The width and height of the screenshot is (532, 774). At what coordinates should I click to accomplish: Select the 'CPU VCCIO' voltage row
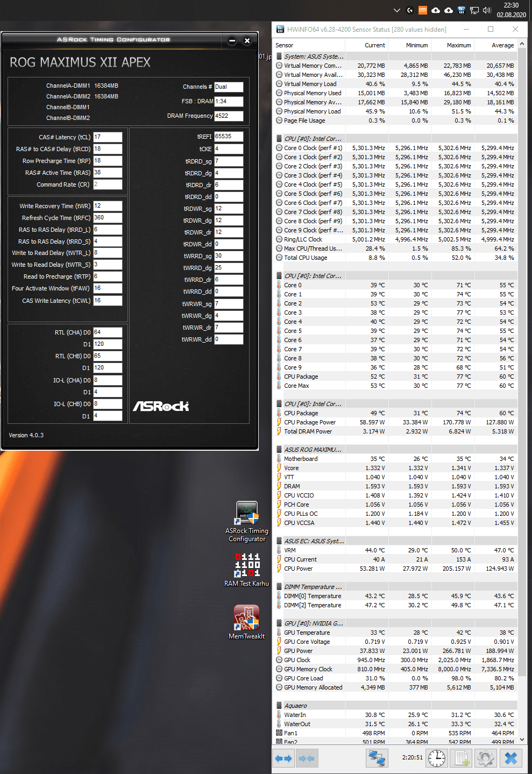point(395,495)
